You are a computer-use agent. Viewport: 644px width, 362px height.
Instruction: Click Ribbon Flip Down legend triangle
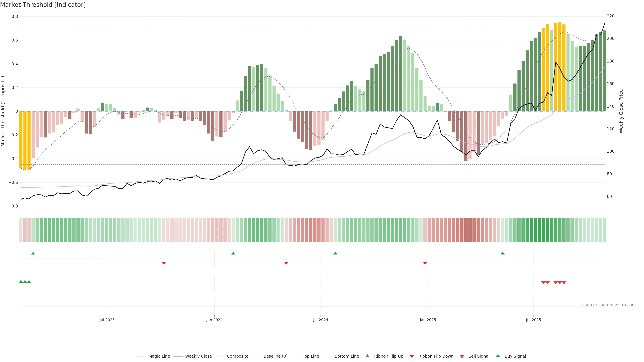pos(412,356)
